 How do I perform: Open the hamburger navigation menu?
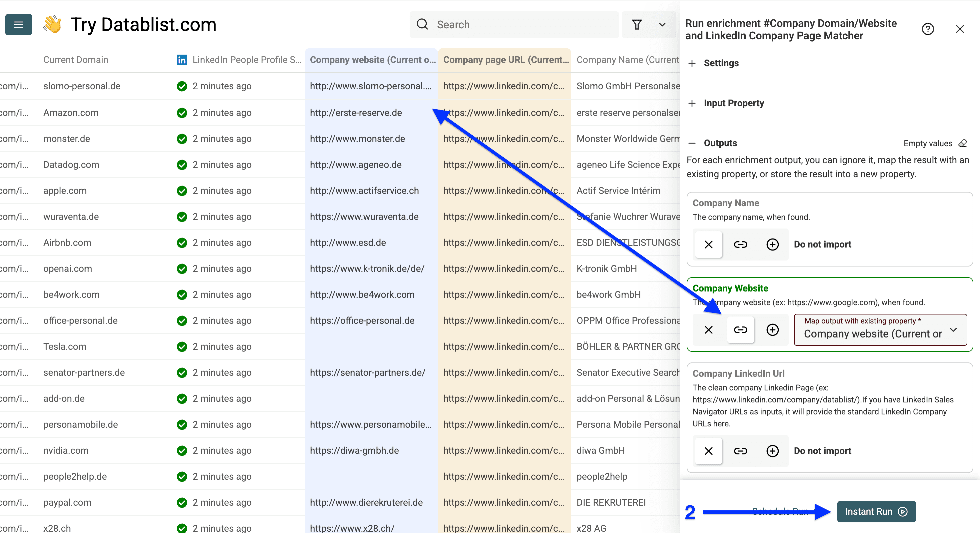[18, 24]
